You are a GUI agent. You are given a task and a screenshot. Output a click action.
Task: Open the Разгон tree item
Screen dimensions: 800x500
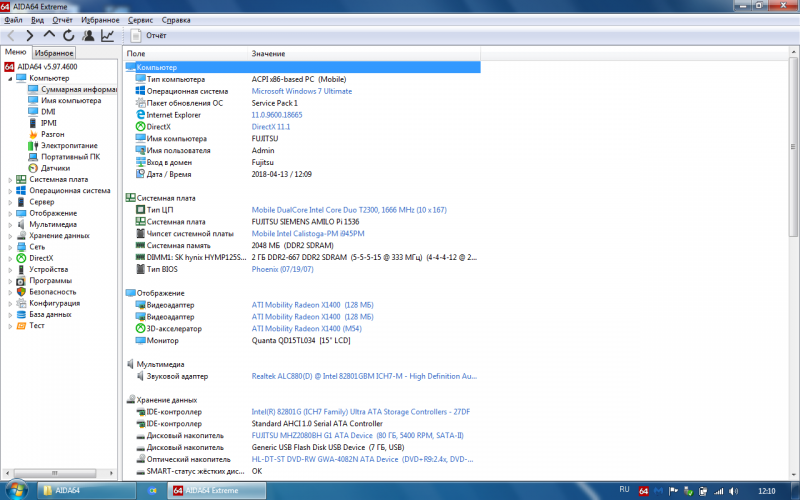tap(53, 134)
